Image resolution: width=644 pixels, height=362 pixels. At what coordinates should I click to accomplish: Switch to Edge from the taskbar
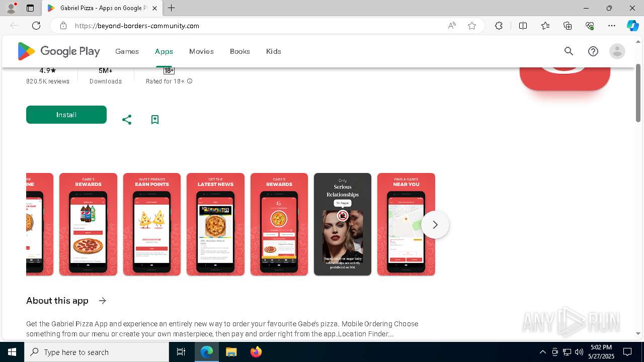[207, 352]
